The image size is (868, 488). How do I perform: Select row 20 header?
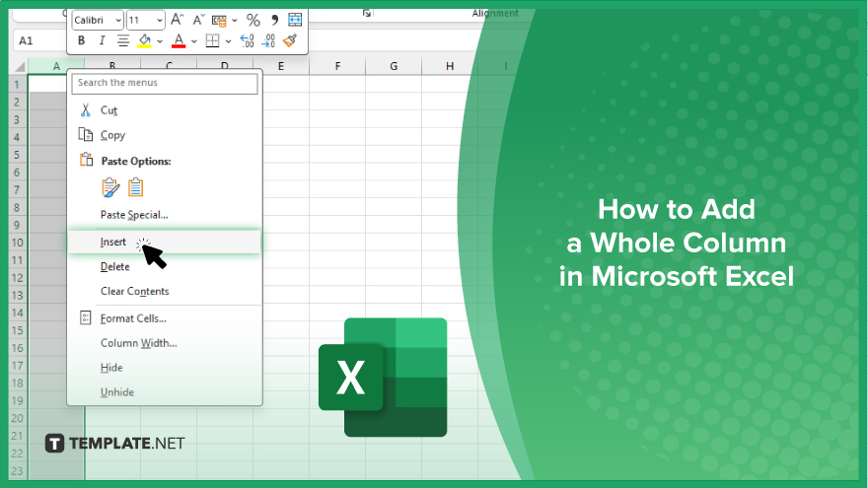coord(17,418)
